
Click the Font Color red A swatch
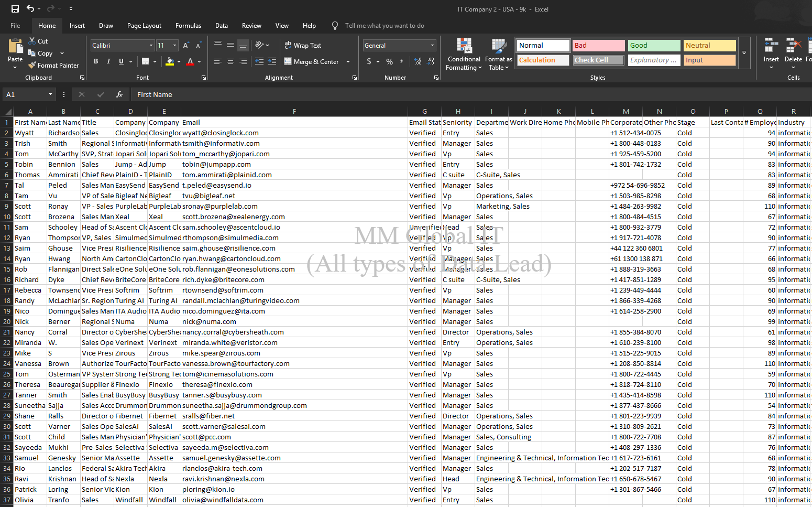pos(190,61)
